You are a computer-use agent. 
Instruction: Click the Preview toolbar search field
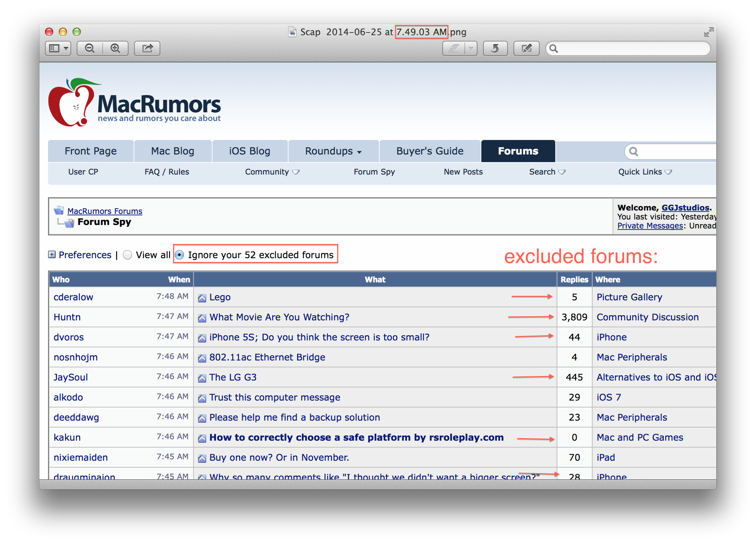tap(628, 48)
